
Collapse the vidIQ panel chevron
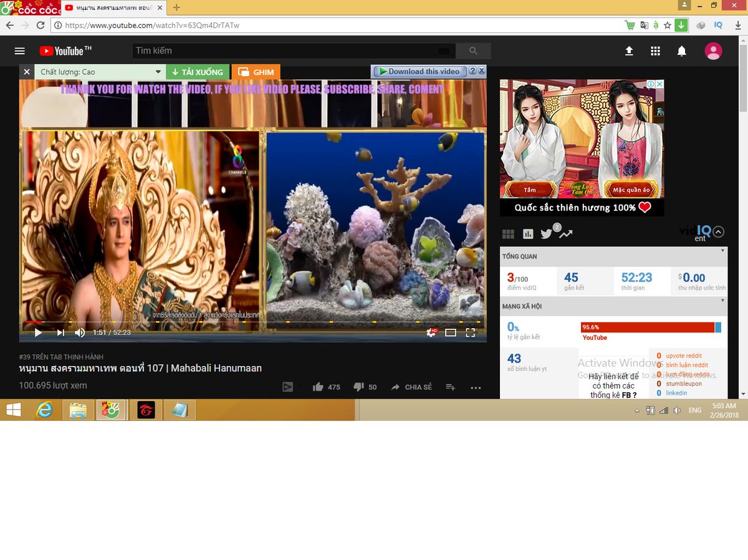click(718, 232)
